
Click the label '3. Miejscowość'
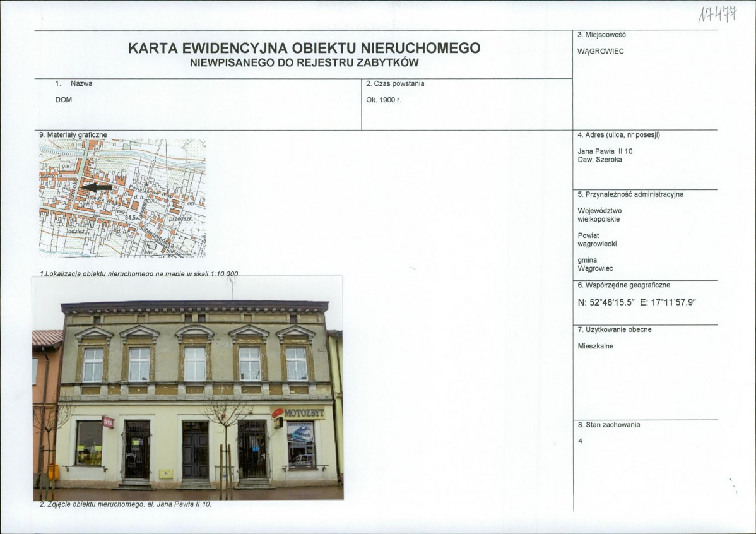coord(602,35)
